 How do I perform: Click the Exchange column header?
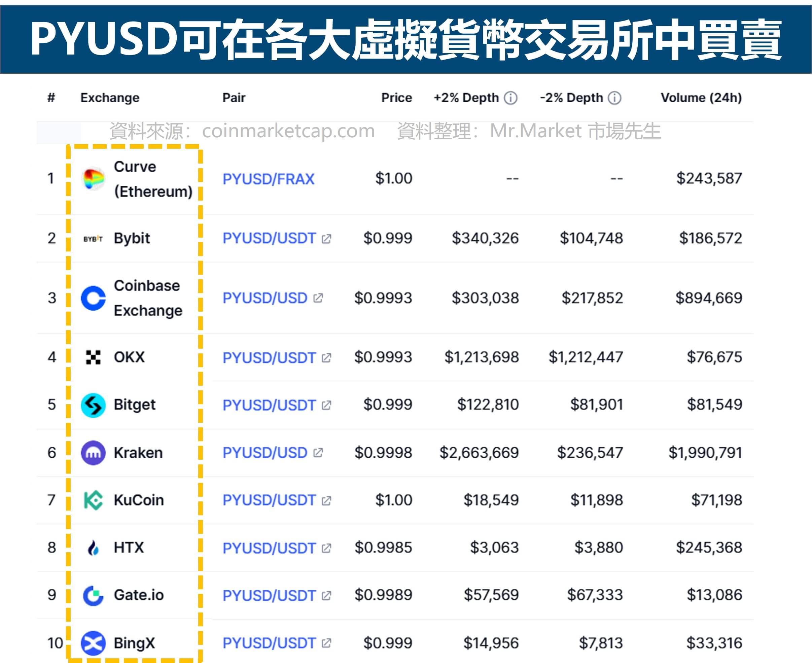110,98
